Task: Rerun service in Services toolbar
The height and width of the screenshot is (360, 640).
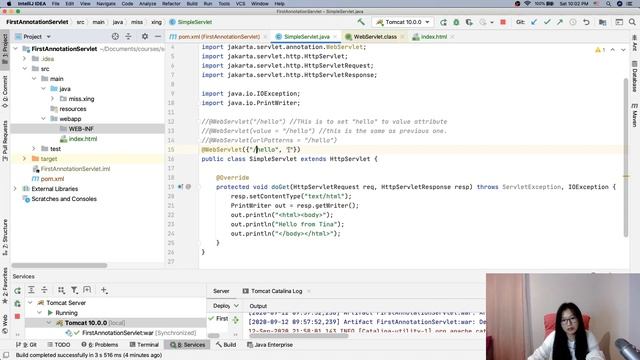Action: coord(18,290)
